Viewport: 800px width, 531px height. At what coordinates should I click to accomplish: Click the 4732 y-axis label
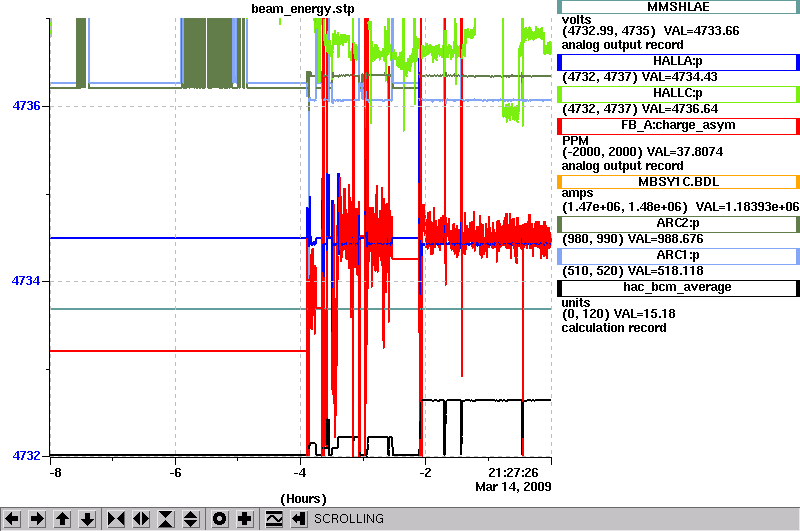(26, 456)
